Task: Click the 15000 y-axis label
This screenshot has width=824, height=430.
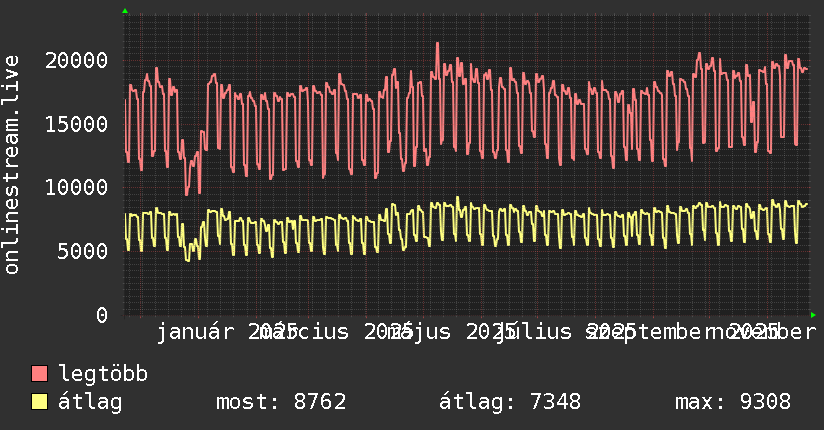Action: 77,125
